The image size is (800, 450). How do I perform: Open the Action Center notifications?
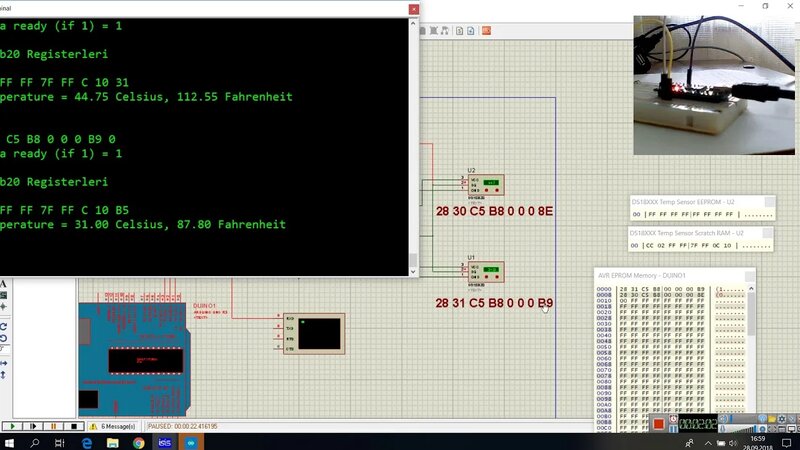tap(787, 443)
